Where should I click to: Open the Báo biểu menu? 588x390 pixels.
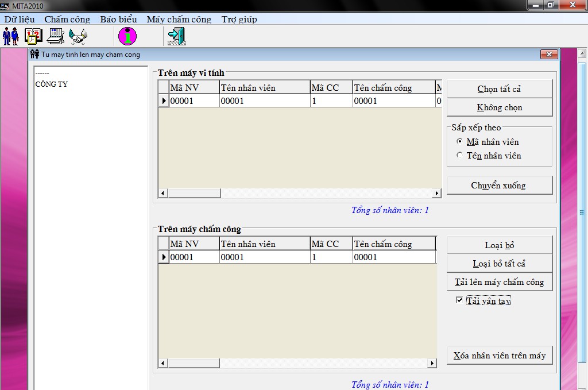[x=118, y=19]
